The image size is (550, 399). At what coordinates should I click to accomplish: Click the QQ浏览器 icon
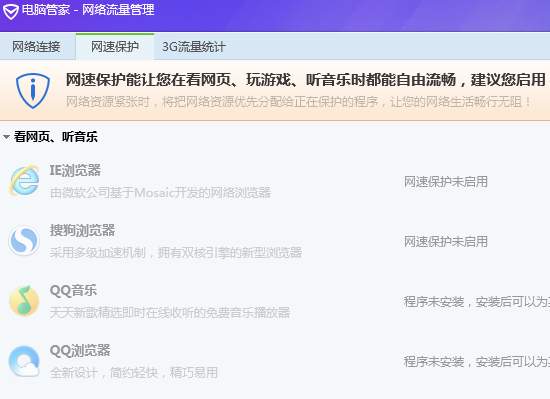click(x=24, y=361)
